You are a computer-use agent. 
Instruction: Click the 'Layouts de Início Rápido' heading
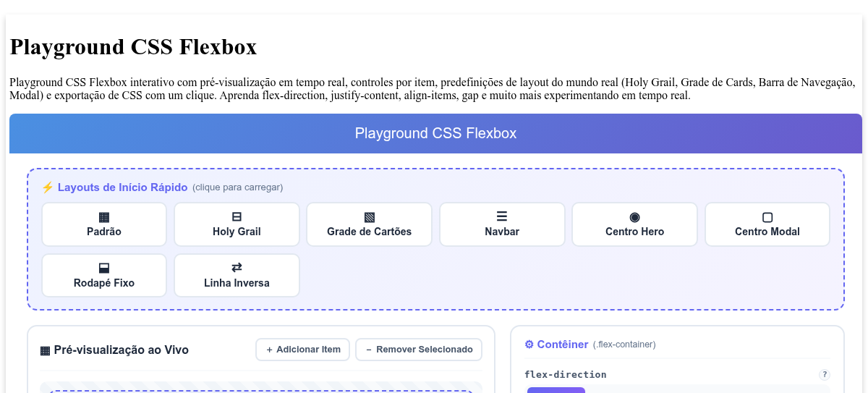123,187
